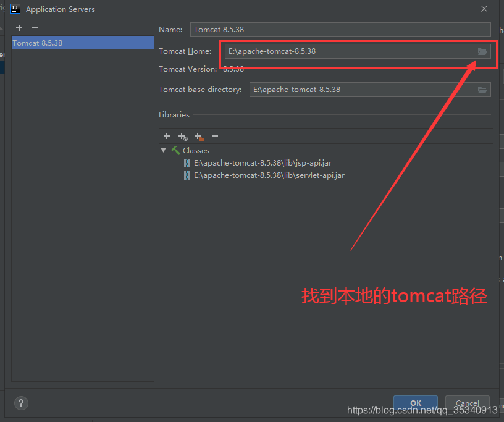Click the Classes hammer icon

click(175, 151)
